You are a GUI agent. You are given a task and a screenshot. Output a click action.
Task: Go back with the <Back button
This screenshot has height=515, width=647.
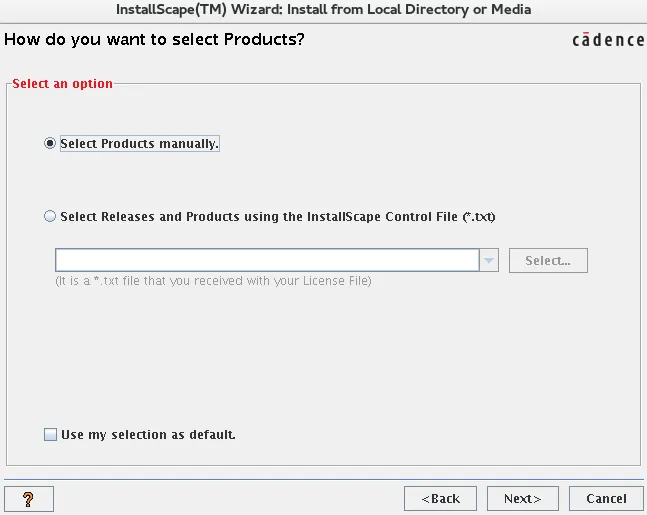440,498
